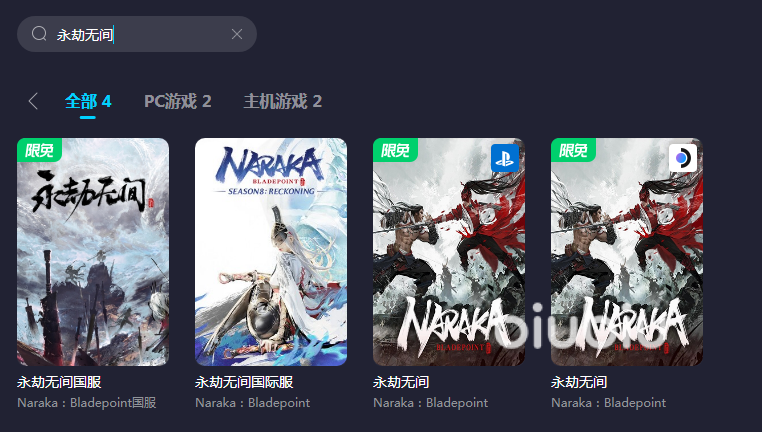
Task: Switch to the PC游戏 2 tab
Action: pos(178,102)
